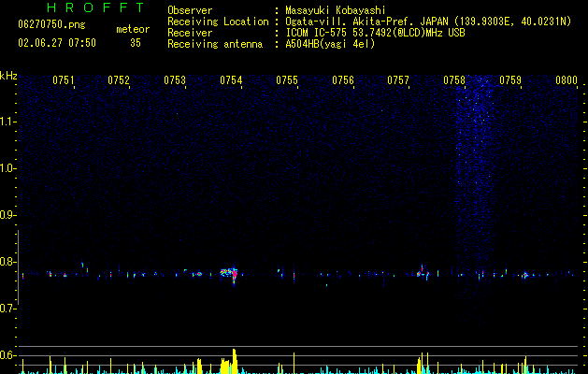Click the Receiving Location label
The image size is (588, 374).
tap(218, 22)
